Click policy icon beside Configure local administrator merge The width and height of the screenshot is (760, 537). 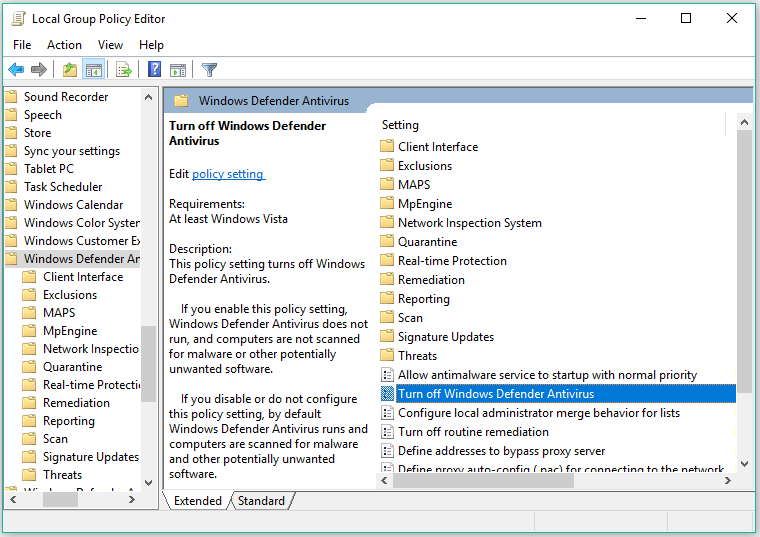click(387, 412)
